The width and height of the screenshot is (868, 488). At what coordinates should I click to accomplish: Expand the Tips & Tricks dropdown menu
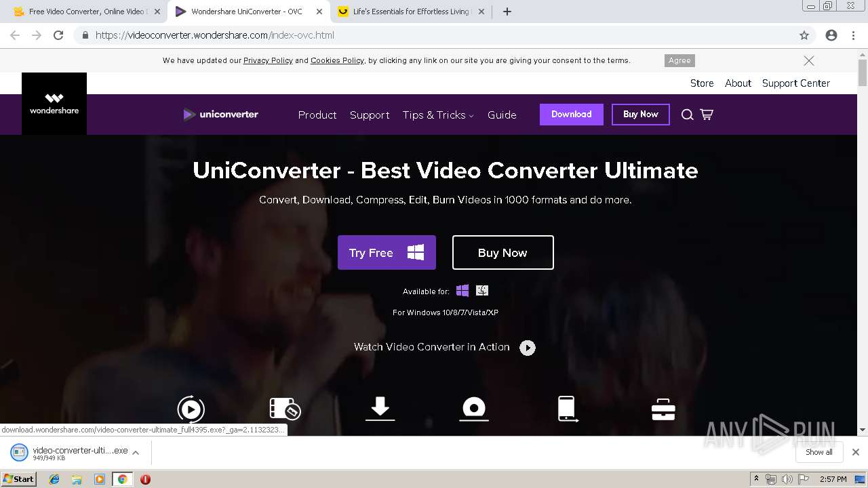[x=438, y=115]
